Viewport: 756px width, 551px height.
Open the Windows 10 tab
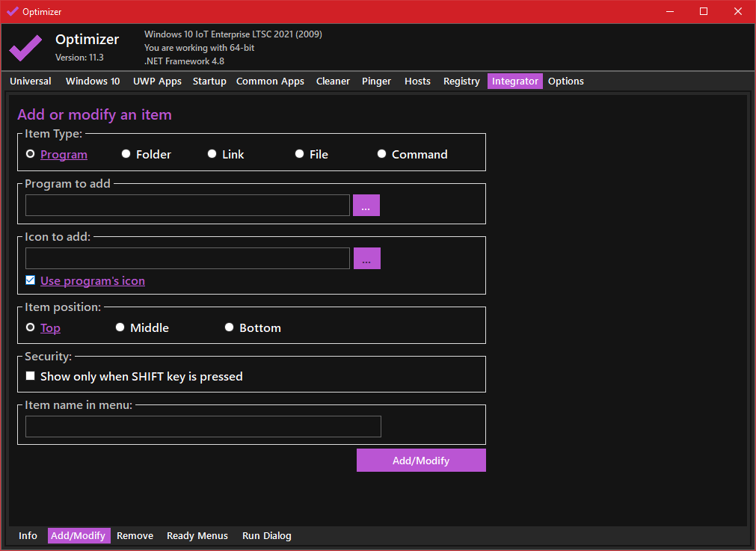pyautogui.click(x=93, y=81)
